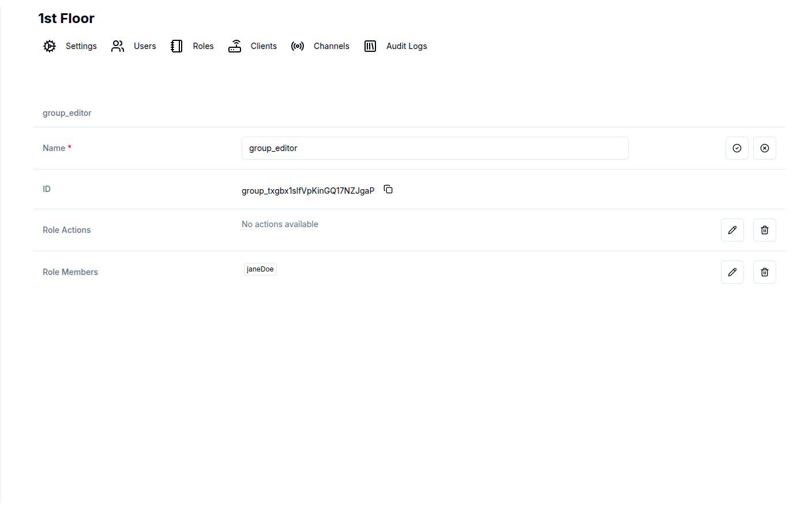812x505 pixels.
Task: Click the Roles notebook icon
Action: point(176,46)
